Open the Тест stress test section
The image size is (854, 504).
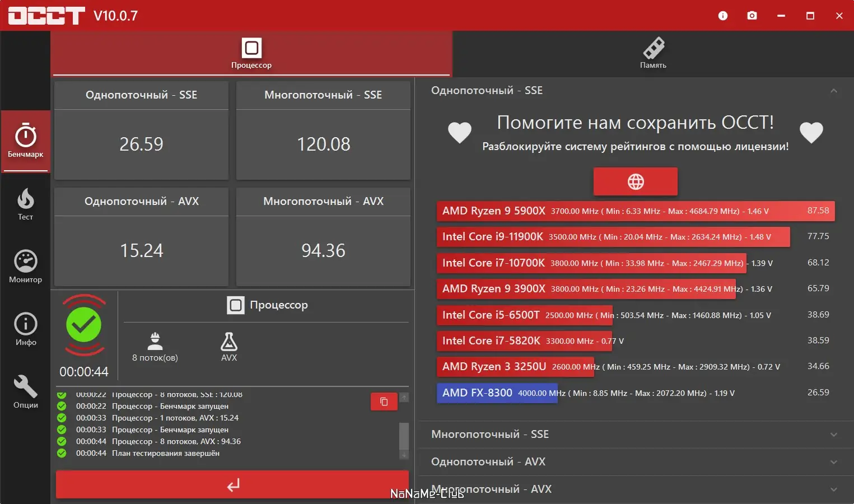pyautogui.click(x=25, y=204)
